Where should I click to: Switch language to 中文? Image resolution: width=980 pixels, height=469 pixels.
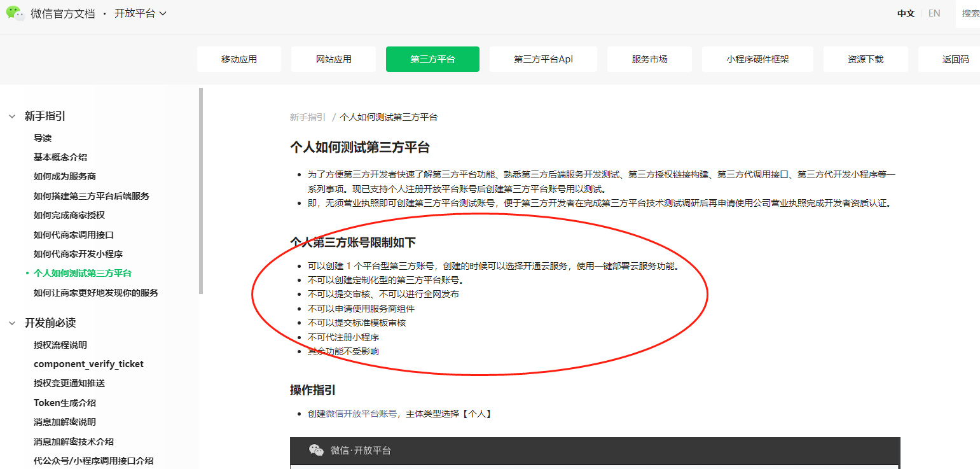coord(906,13)
